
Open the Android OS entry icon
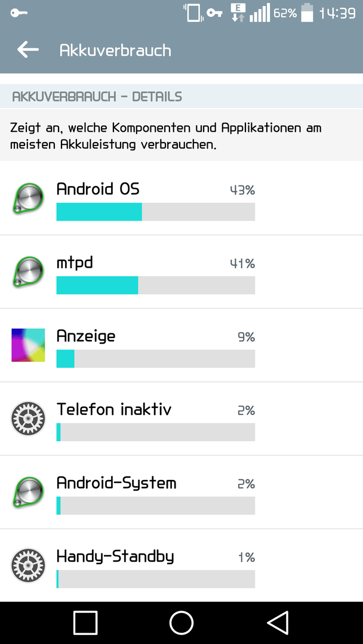(27, 199)
